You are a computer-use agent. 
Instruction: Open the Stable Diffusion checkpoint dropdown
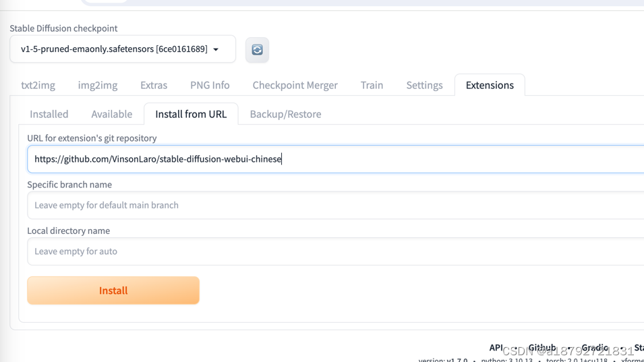click(122, 49)
